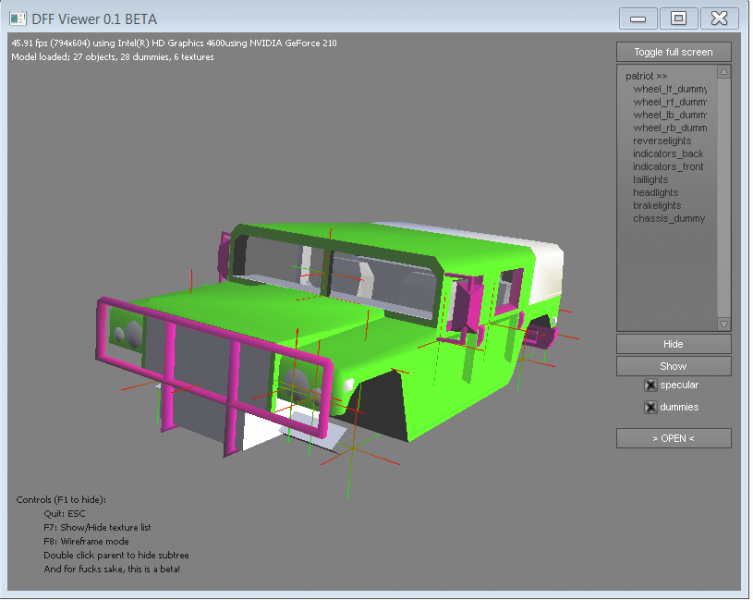753x600 pixels.
Task: Click the fps status text line
Action: click(x=174, y=43)
